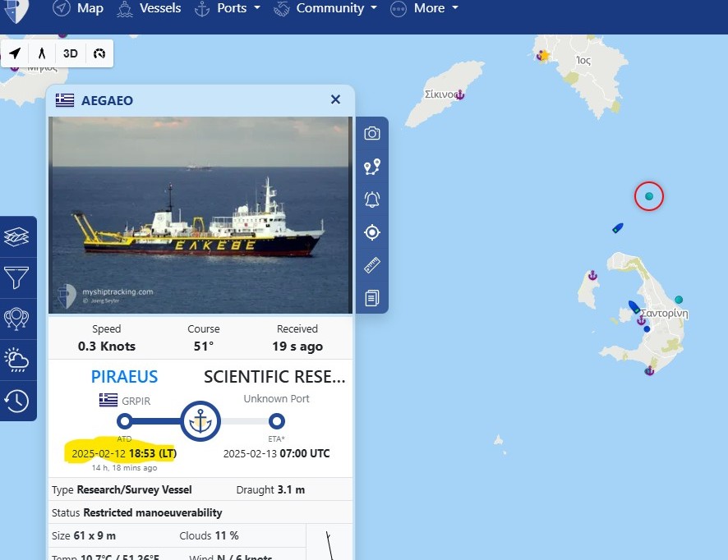Open vessel details document icon
Image resolution: width=728 pixels, height=560 pixels.
[x=372, y=298]
